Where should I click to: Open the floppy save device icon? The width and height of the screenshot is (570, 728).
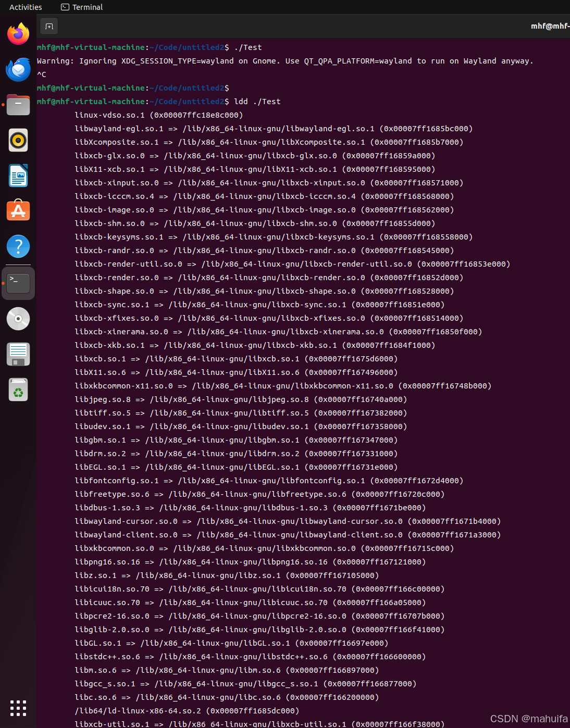[18, 354]
